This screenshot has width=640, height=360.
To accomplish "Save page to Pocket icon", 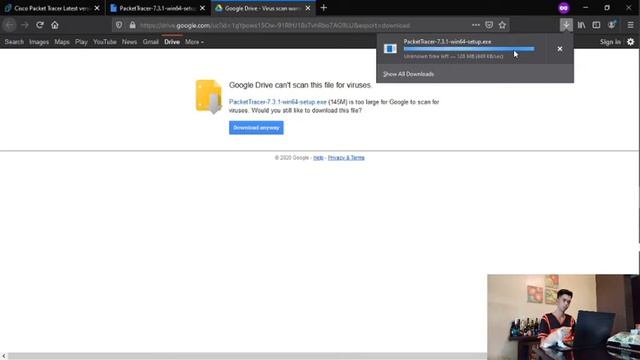I will (x=489, y=25).
